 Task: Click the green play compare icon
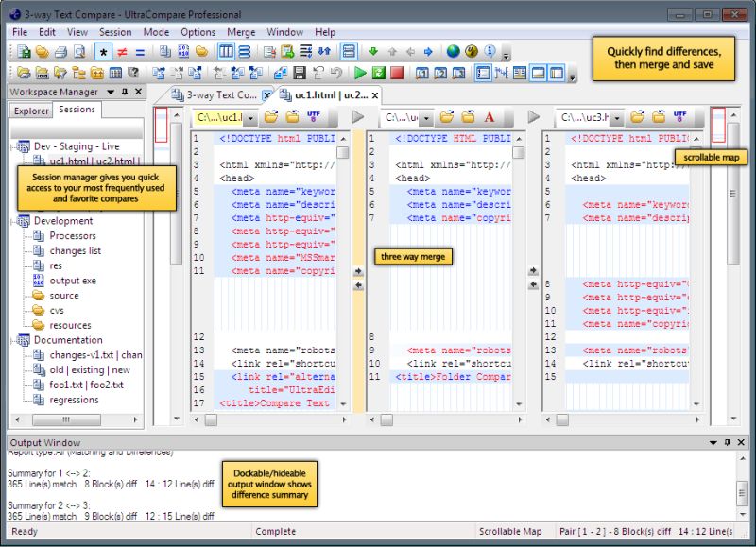click(360, 74)
